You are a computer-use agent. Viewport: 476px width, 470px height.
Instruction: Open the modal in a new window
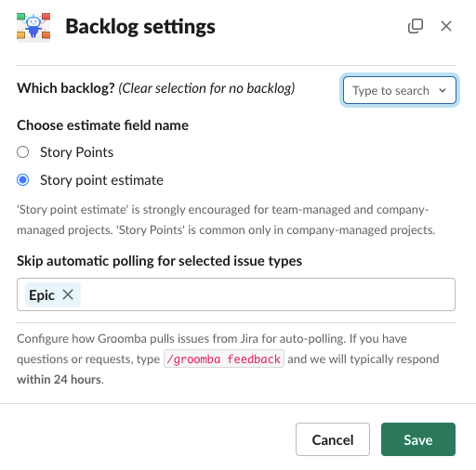click(x=416, y=26)
